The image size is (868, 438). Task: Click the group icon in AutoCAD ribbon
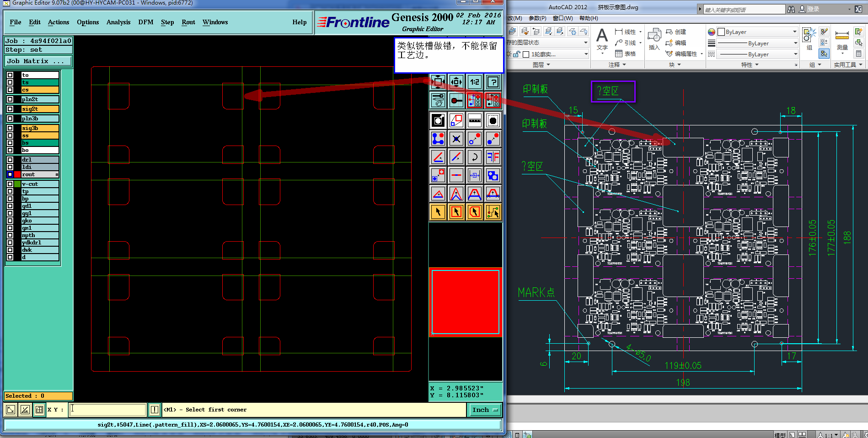(x=808, y=35)
